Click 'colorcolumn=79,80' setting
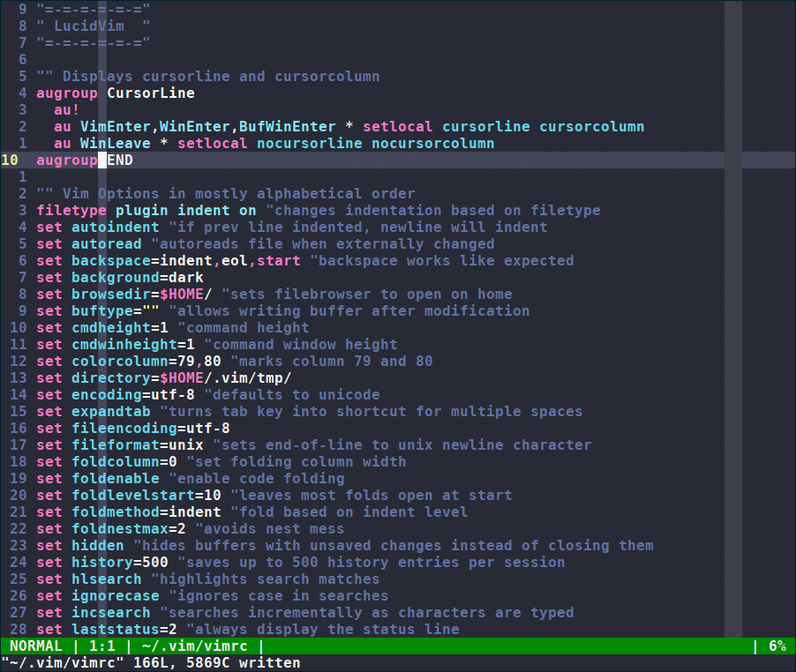The height and width of the screenshot is (672, 796). (x=146, y=361)
